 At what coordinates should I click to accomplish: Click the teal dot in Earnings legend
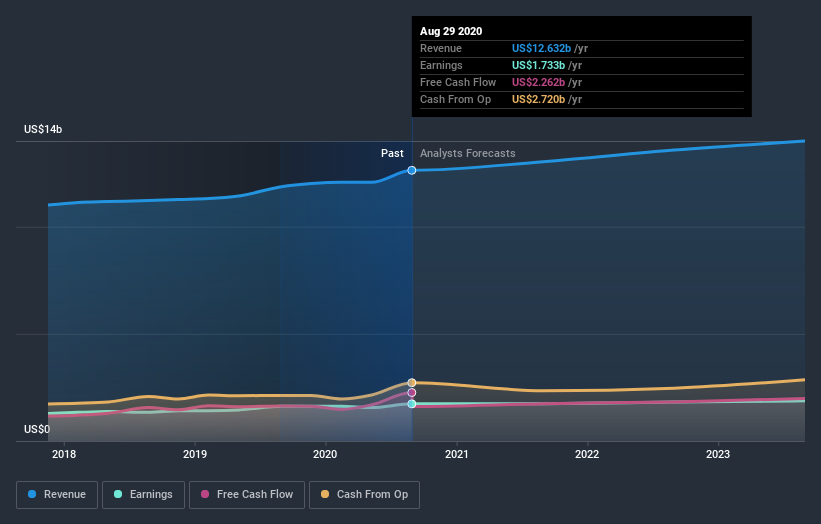[118, 494]
